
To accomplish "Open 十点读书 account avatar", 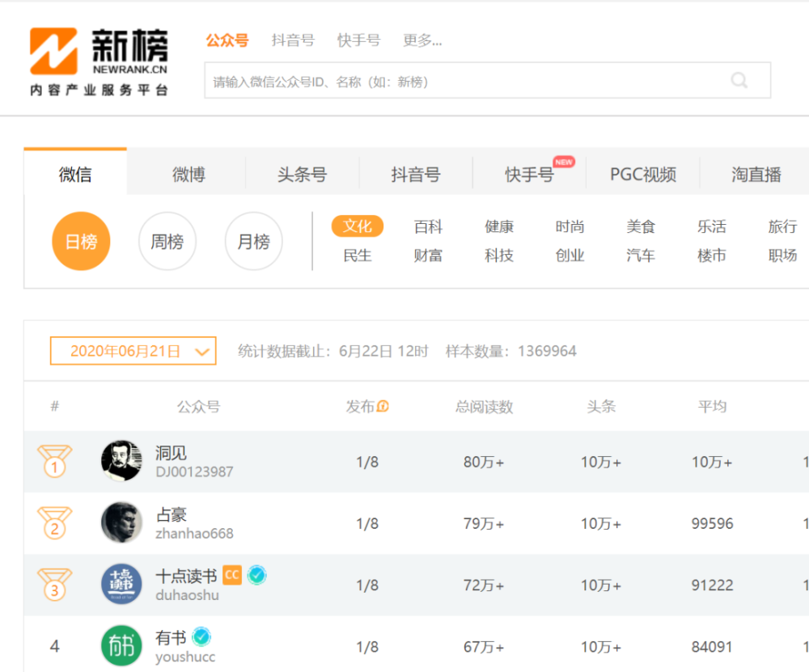I will pyautogui.click(x=122, y=584).
